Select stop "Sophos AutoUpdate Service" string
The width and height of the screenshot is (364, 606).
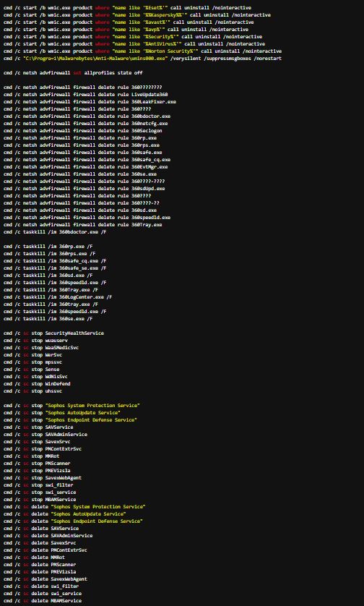[x=76, y=413]
